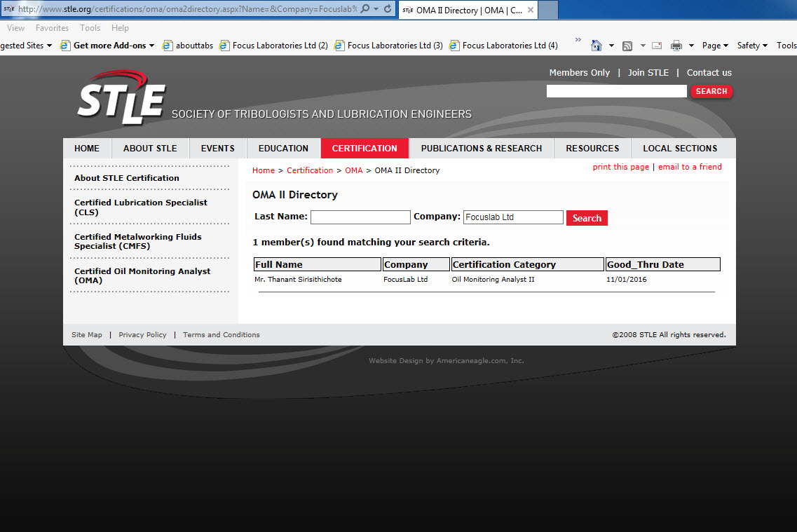The width and height of the screenshot is (797, 532).
Task: Open the Members Only link
Action: click(580, 73)
